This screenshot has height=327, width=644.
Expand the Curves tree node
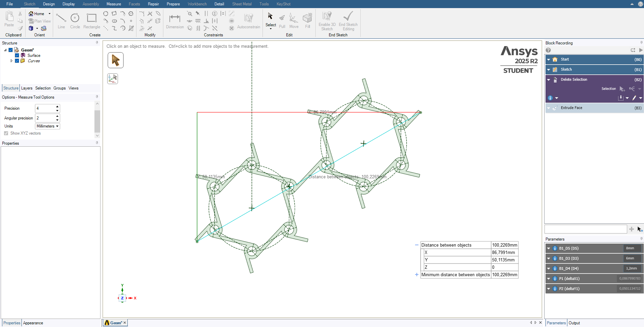[x=11, y=61]
